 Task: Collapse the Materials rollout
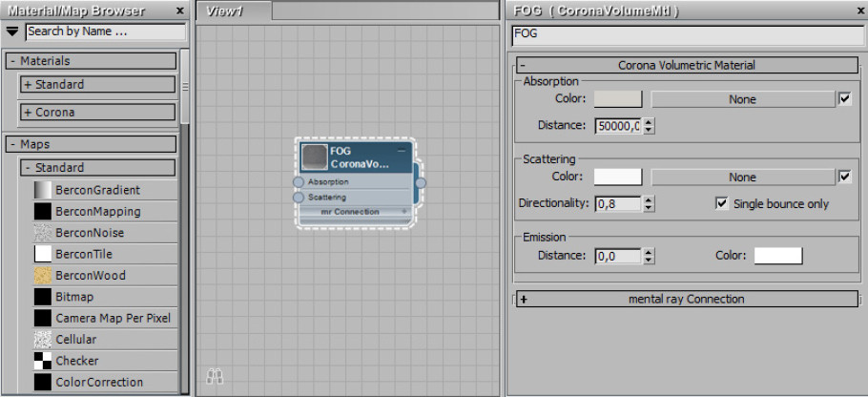[x=92, y=61]
